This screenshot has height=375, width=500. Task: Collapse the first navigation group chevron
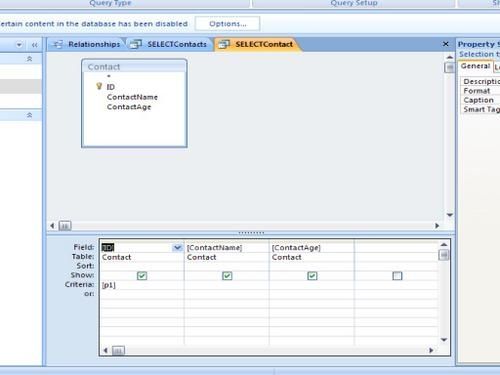coord(29,59)
